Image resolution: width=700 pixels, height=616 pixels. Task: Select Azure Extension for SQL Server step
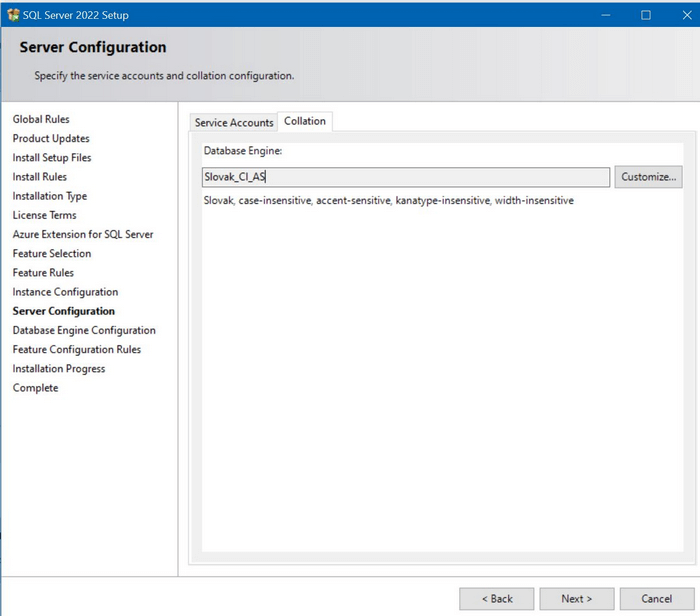click(83, 234)
